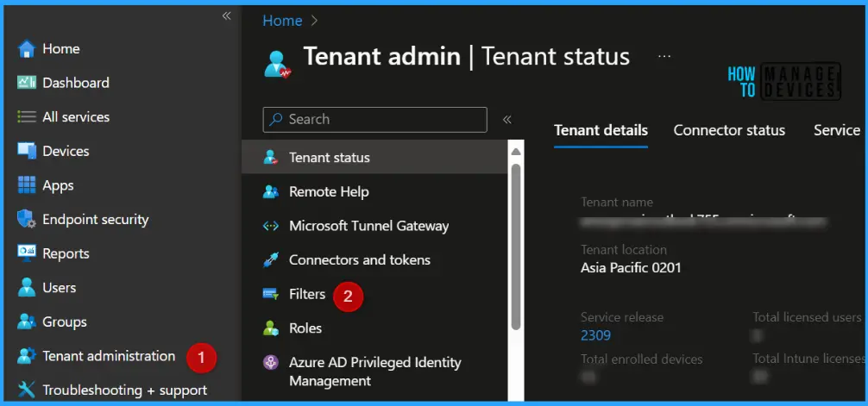Click the breadcrumb chevron after Home
Image resolution: width=868 pixels, height=406 pixels.
click(x=314, y=21)
